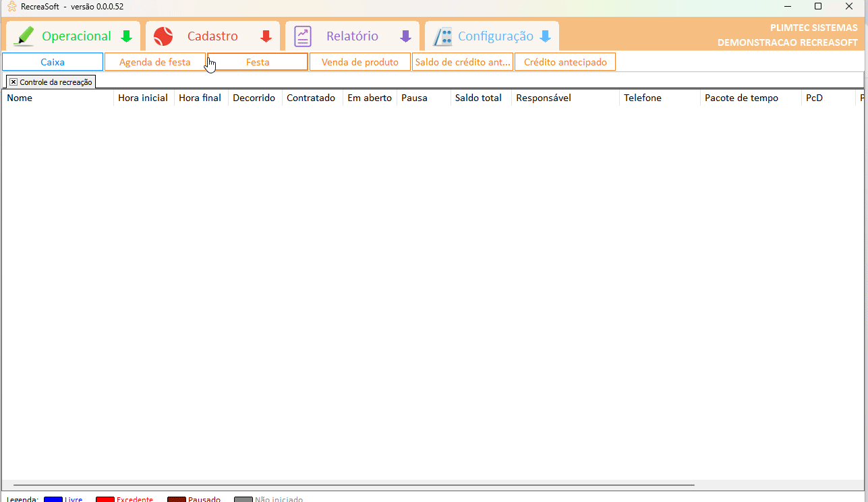Viewport: 868px width, 502px height.
Task: Expand Configuração menu with blue arrow
Action: point(545,36)
